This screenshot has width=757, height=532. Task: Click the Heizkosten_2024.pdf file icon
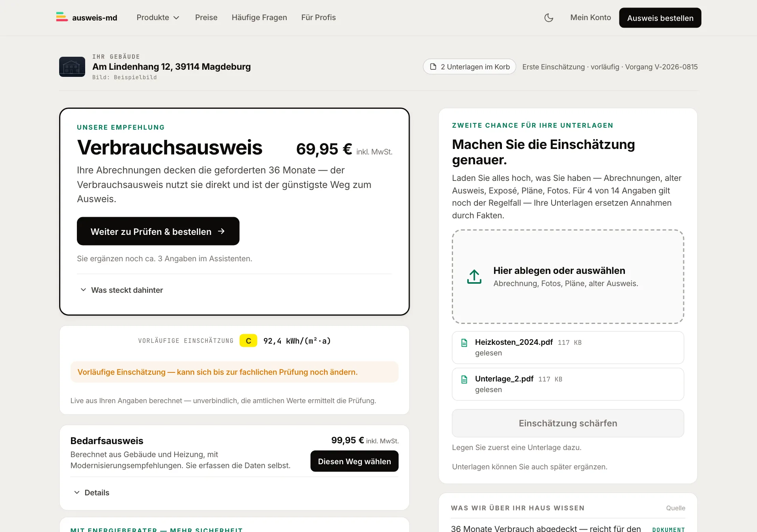pyautogui.click(x=464, y=343)
